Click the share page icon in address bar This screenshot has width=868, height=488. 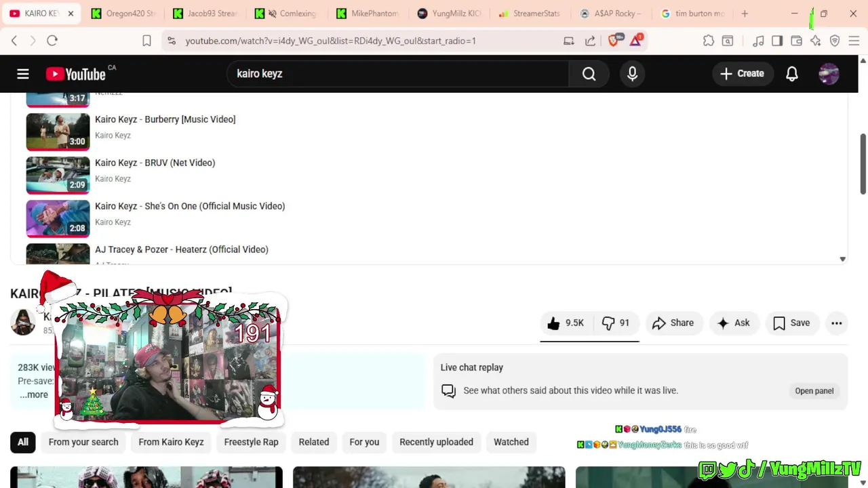point(590,41)
